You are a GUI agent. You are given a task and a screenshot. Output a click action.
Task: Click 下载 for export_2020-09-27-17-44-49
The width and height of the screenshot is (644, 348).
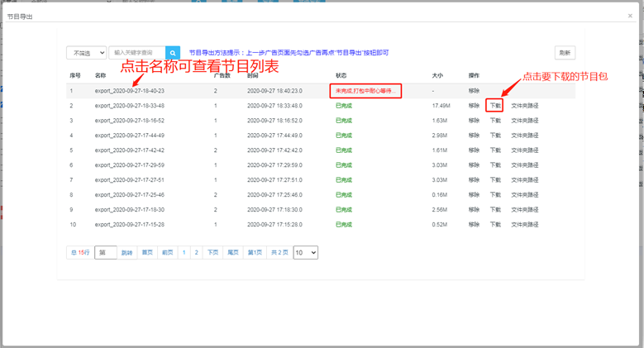tap(494, 136)
